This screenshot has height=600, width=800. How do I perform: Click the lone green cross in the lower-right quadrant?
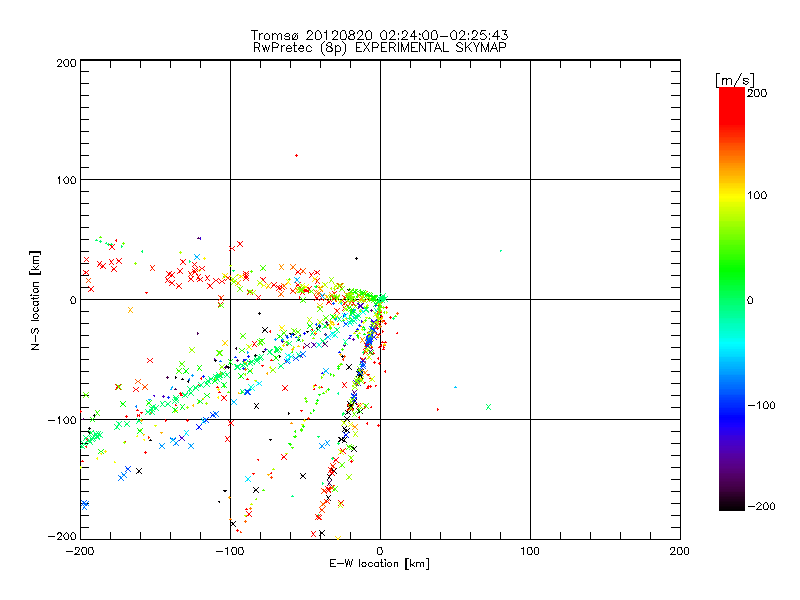coord(488,406)
